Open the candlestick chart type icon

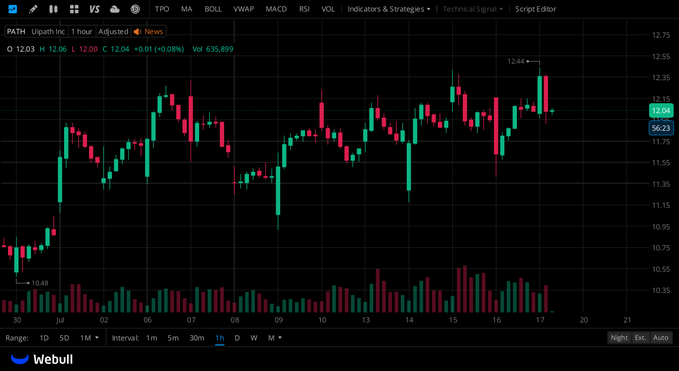click(x=53, y=9)
